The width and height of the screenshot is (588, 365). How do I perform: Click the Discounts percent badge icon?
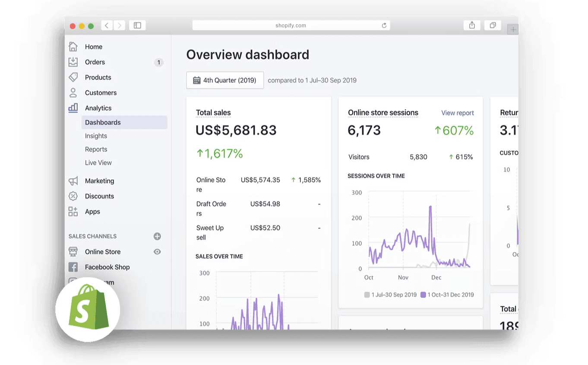tap(73, 196)
